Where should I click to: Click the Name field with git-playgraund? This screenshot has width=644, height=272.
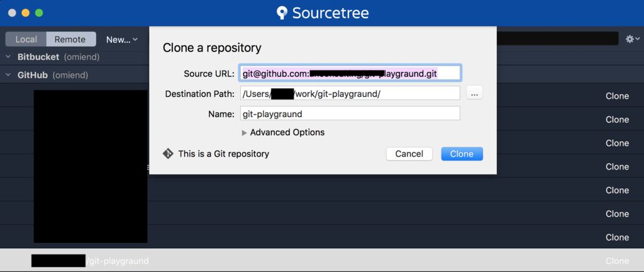350,114
